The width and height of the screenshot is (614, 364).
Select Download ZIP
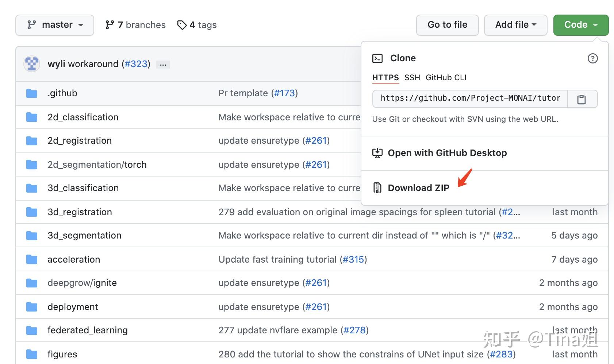click(418, 187)
